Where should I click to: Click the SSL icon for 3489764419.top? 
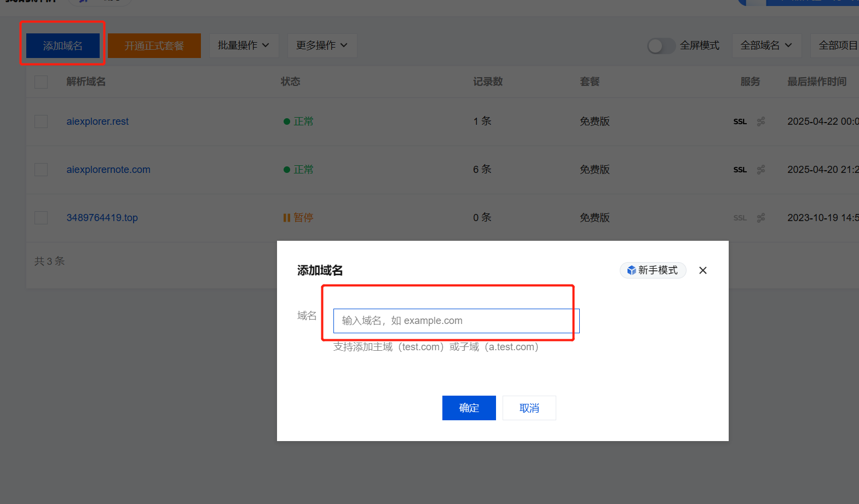pyautogui.click(x=740, y=218)
